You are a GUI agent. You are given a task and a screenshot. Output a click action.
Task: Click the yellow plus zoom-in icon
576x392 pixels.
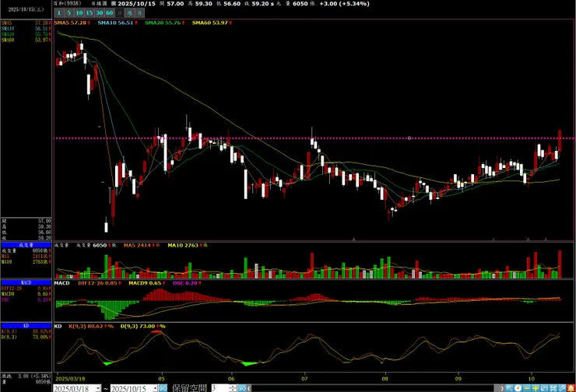[536, 388]
